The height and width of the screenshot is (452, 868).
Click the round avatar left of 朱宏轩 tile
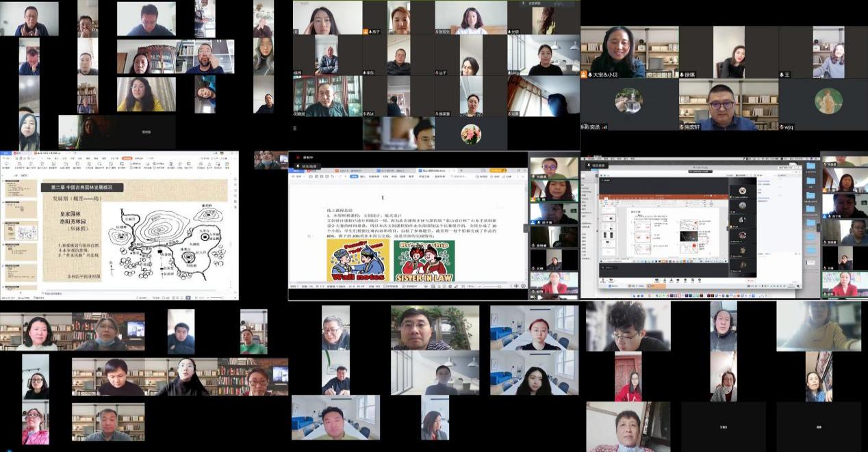coord(628,101)
